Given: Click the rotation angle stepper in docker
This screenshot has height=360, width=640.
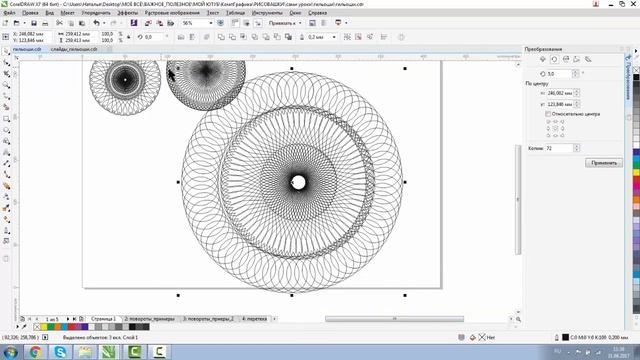Looking at the screenshot, I should pyautogui.click(x=575, y=74).
